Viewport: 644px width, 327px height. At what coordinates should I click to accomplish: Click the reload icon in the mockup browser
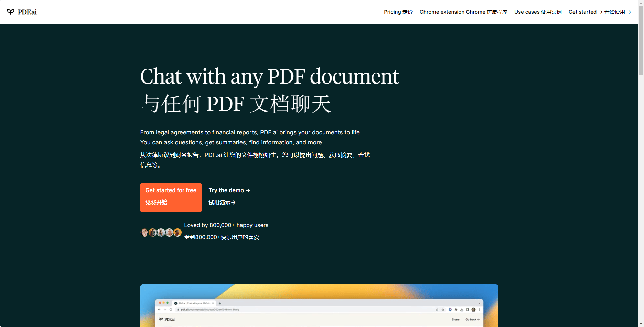click(x=171, y=309)
